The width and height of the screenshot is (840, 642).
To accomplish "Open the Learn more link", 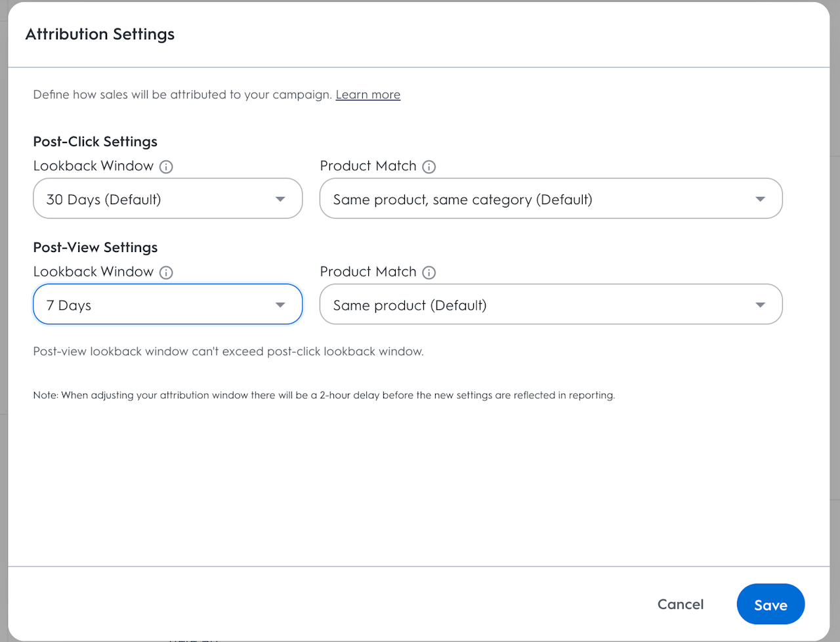I will point(367,95).
